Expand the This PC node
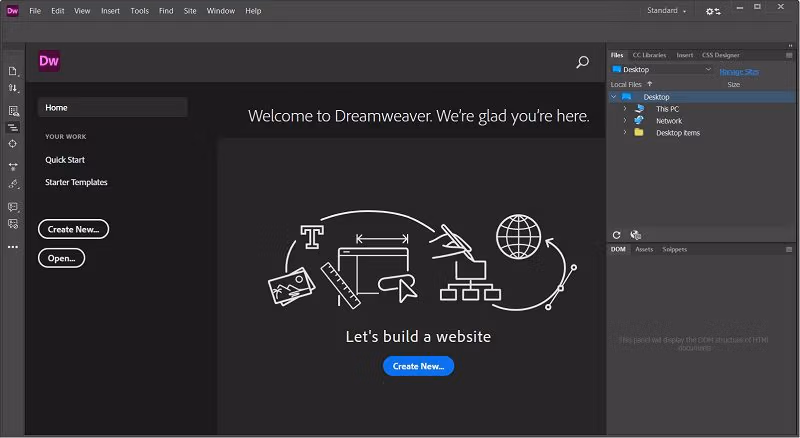The width and height of the screenshot is (800, 438). pyautogui.click(x=624, y=108)
